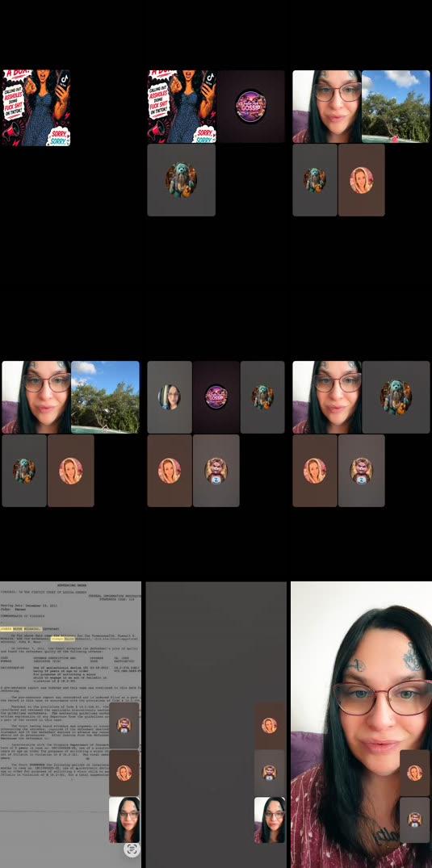Viewport: 432px width, 868px height.
Task: Open the small woman video tile on the gray screen
Action: point(270,820)
